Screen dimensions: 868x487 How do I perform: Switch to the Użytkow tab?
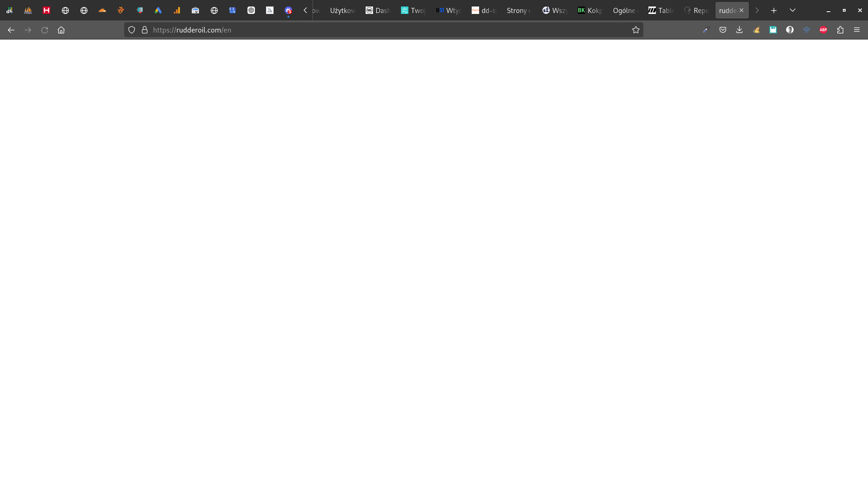pos(342,10)
